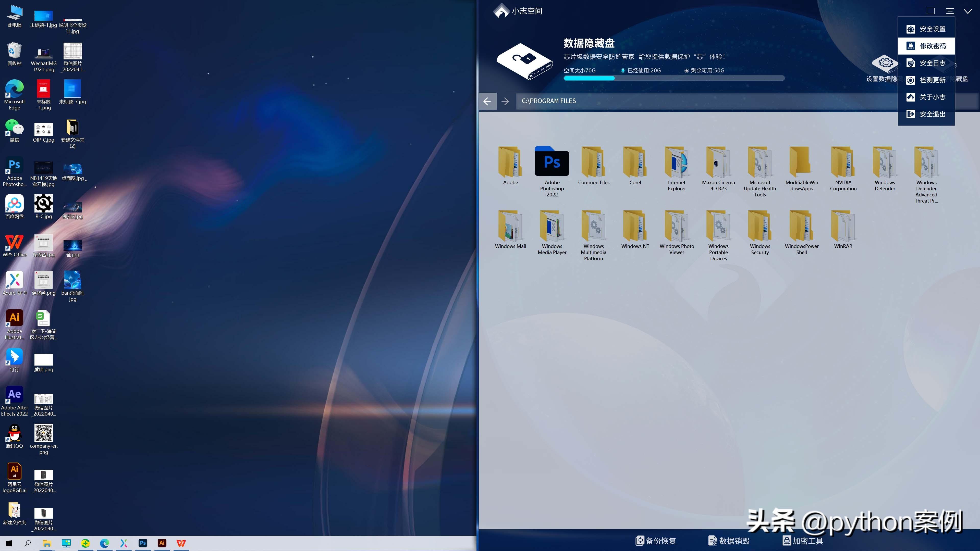Click the taskbar search icon

pyautogui.click(x=28, y=543)
